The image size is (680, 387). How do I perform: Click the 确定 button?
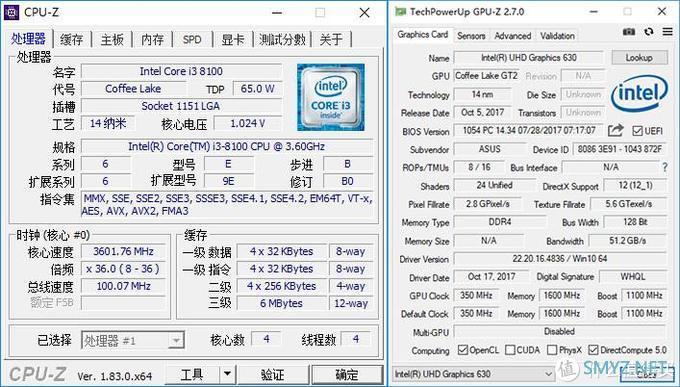coord(347,374)
